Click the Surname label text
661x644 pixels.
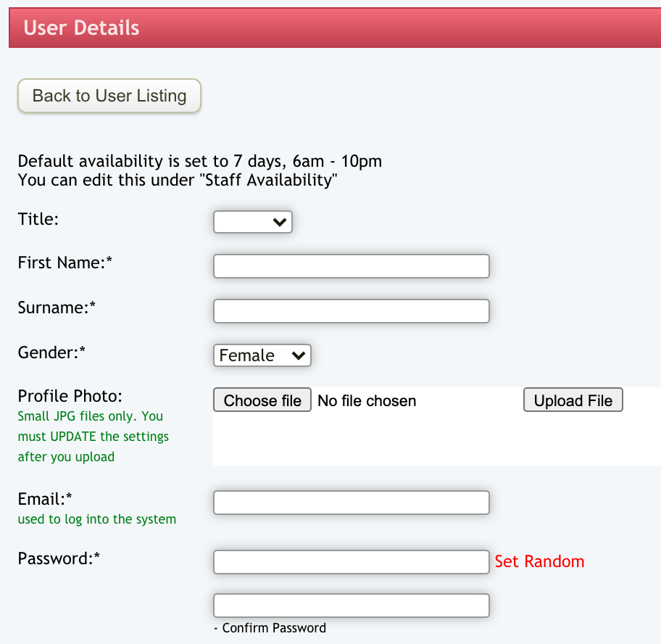coord(57,307)
